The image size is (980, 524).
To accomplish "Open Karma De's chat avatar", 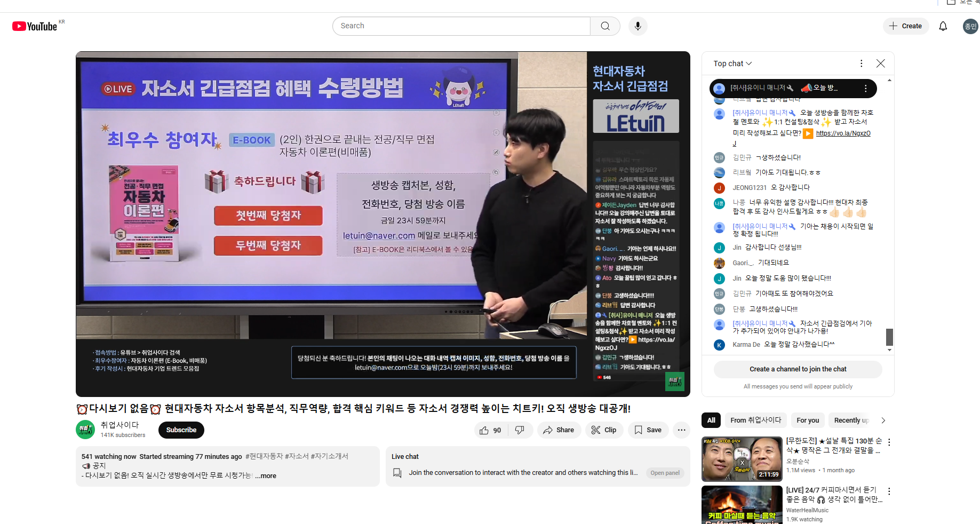I will (x=719, y=345).
